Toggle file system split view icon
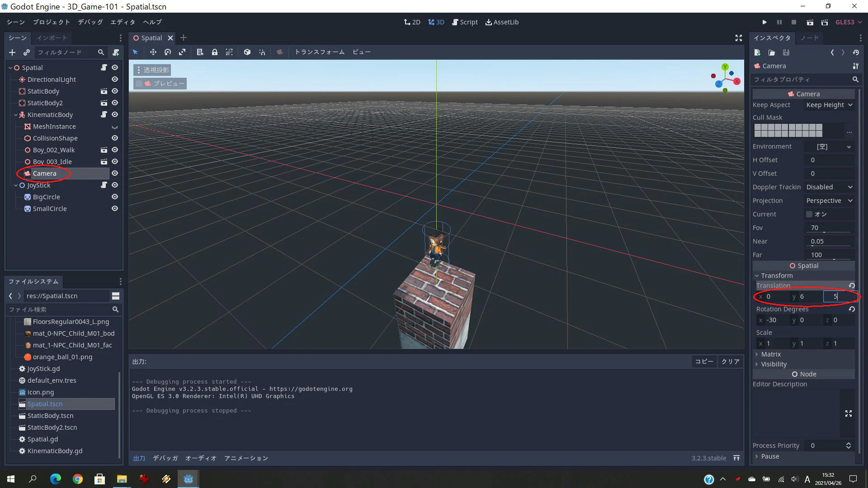868x488 pixels. pyautogui.click(x=116, y=296)
